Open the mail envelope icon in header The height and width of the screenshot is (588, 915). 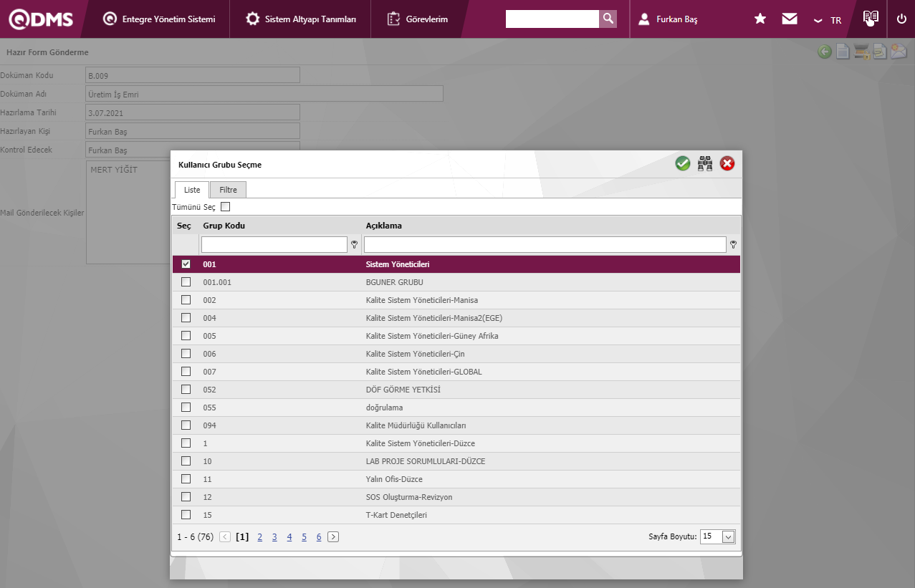tap(790, 19)
